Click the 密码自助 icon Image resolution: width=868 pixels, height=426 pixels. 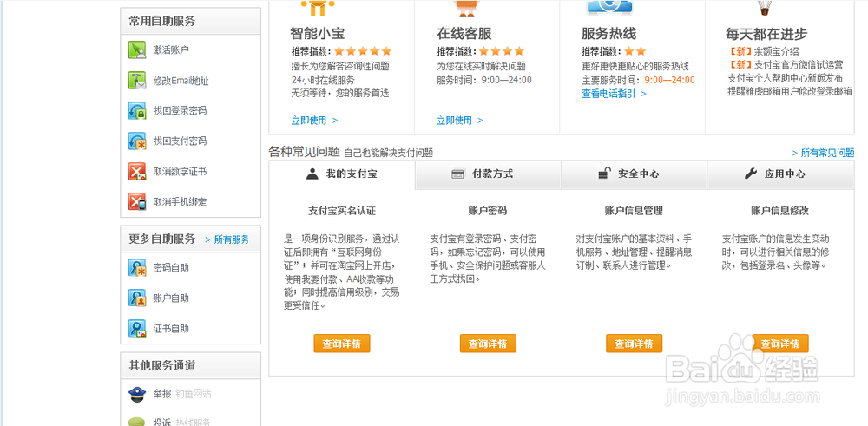click(137, 268)
